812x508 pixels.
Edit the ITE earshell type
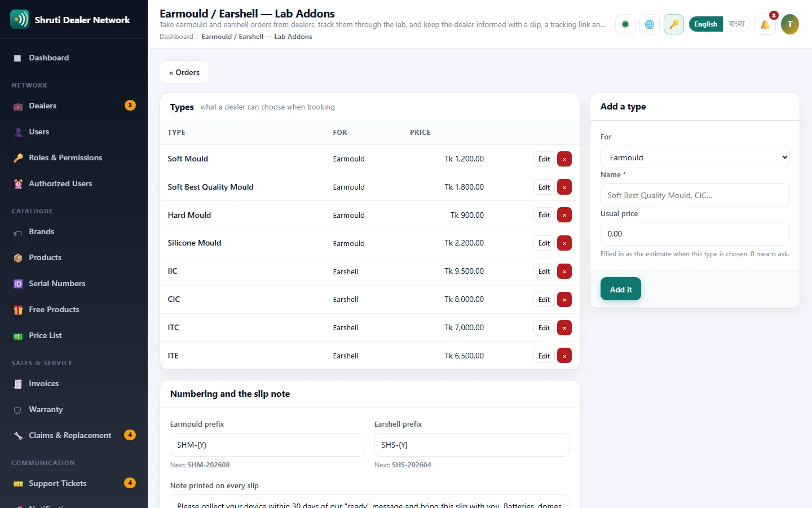point(544,356)
